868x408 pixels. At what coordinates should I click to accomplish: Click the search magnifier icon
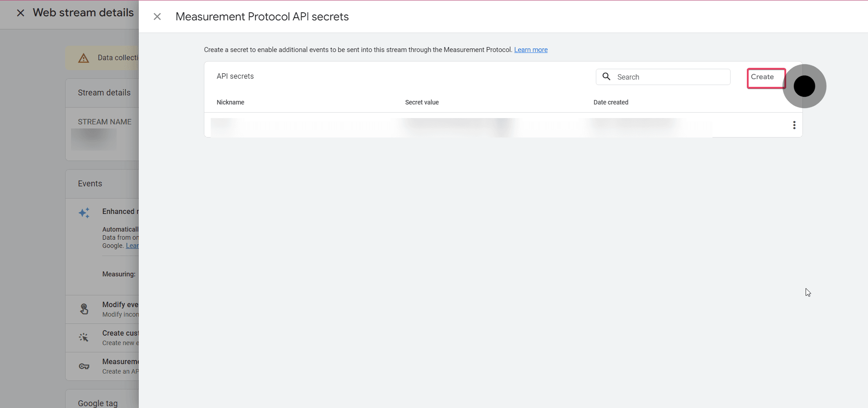(606, 76)
